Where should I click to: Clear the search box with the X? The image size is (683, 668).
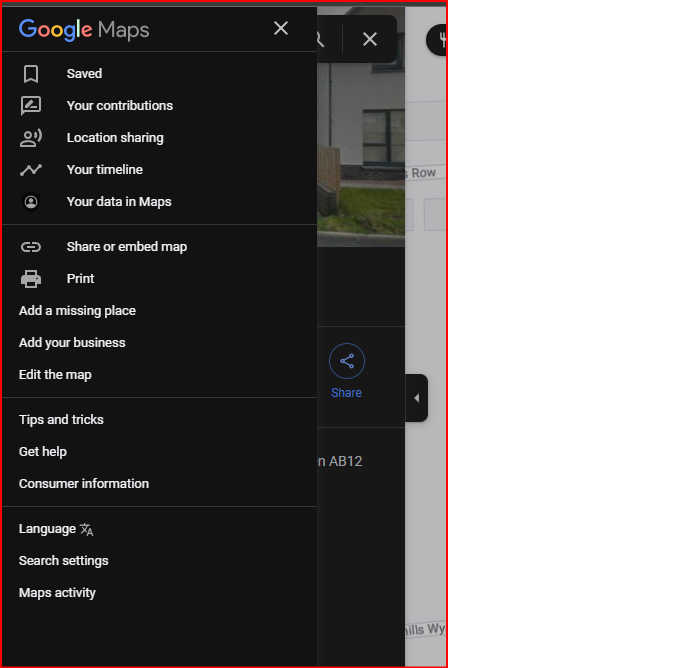(x=370, y=40)
